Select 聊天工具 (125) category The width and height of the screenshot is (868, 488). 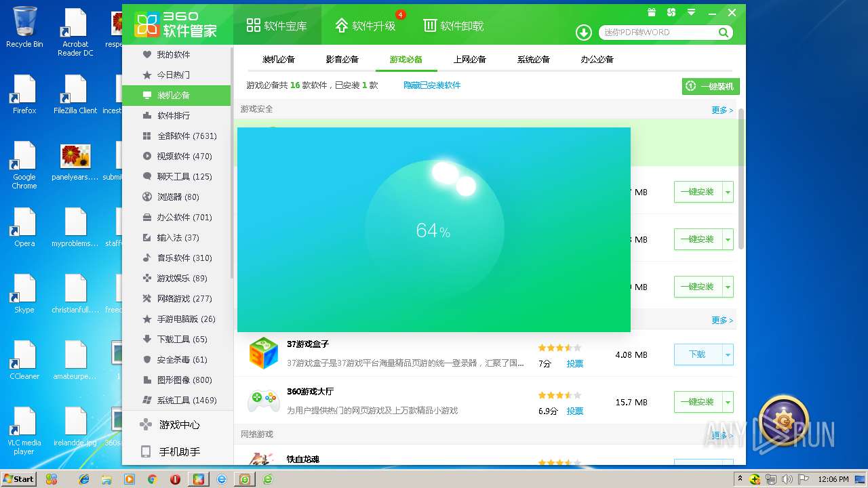pos(176,177)
